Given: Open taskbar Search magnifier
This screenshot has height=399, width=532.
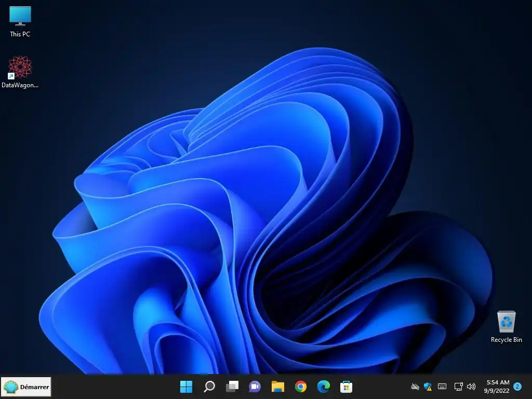Looking at the screenshot, I should pyautogui.click(x=209, y=387).
